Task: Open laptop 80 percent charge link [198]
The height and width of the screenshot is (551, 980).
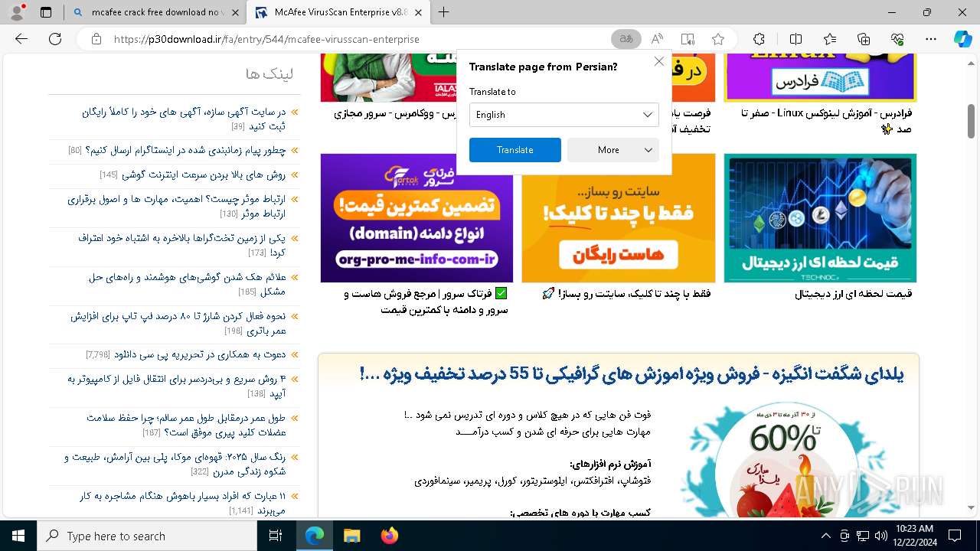Action: (178, 323)
